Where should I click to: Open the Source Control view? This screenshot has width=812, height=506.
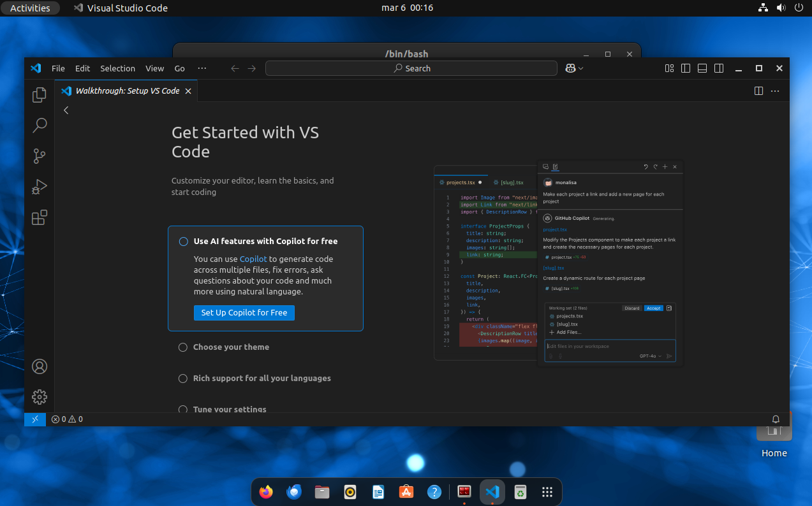[x=40, y=155]
